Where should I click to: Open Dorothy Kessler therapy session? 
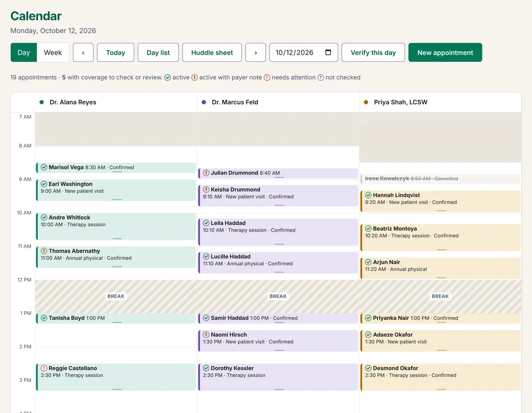pyautogui.click(x=278, y=377)
